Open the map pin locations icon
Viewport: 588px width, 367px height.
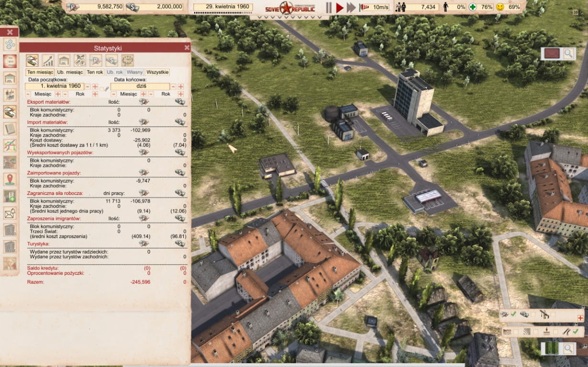point(10,179)
